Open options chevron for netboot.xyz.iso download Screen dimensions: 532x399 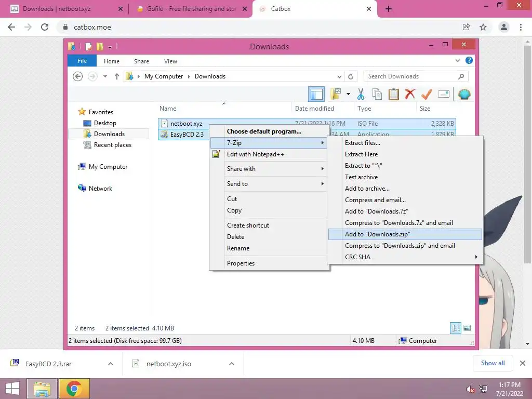tap(231, 364)
